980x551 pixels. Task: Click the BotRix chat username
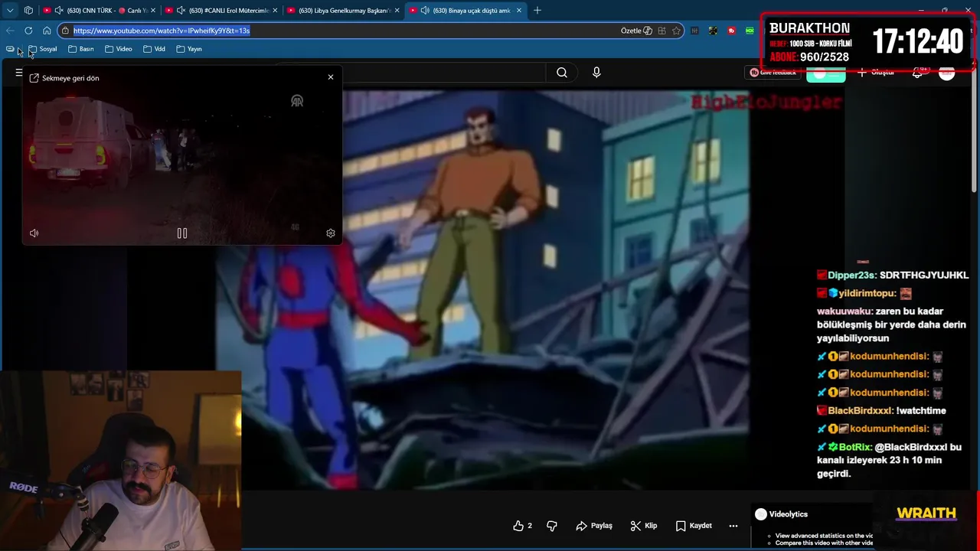point(854,447)
